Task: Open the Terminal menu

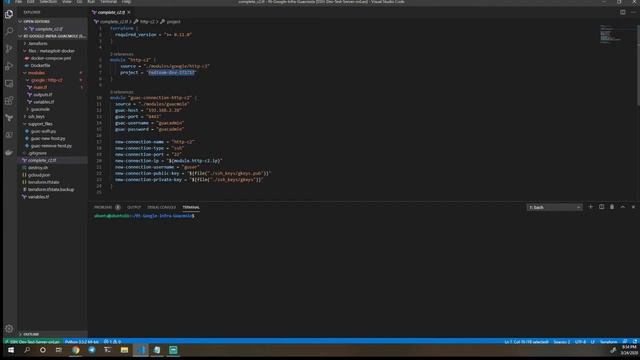Action: tap(108, 2)
